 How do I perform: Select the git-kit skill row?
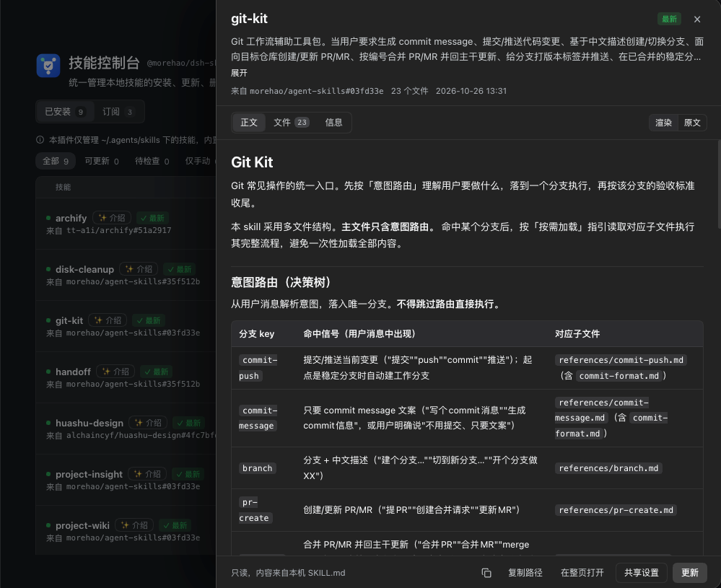(126, 326)
